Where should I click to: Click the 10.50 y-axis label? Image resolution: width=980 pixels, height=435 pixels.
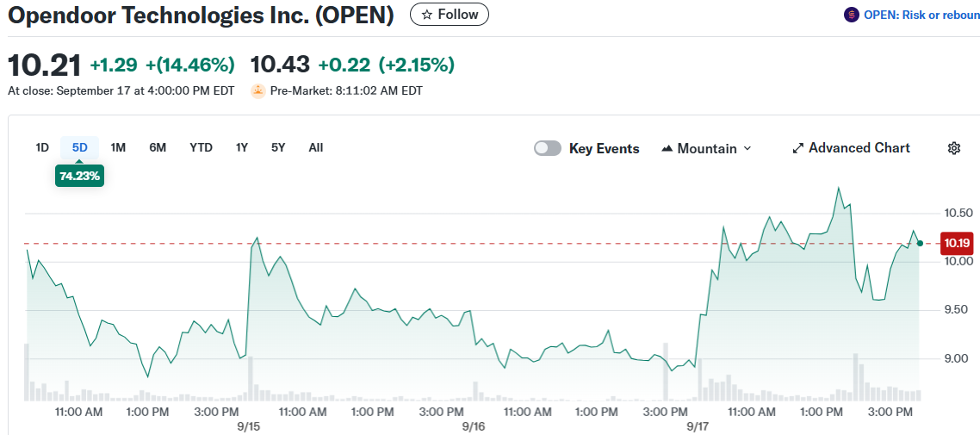point(957,213)
